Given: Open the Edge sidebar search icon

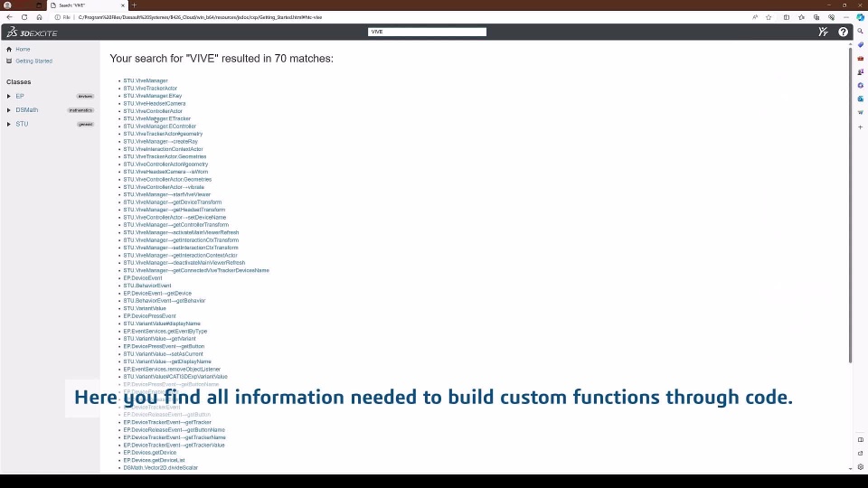Looking at the screenshot, I should 861,31.
